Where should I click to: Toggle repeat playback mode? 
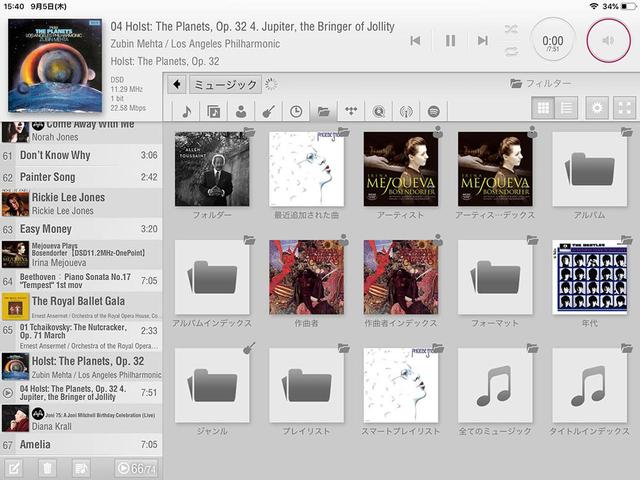511,51
